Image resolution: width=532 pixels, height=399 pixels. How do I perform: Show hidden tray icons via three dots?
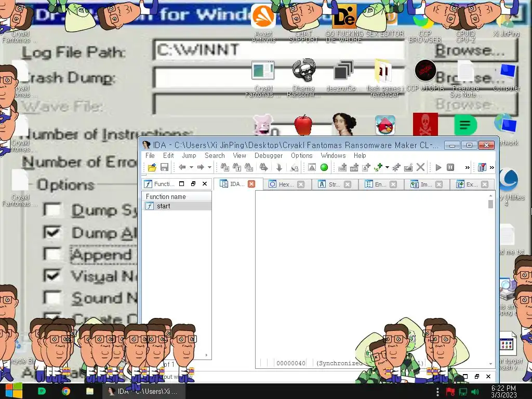(x=437, y=392)
